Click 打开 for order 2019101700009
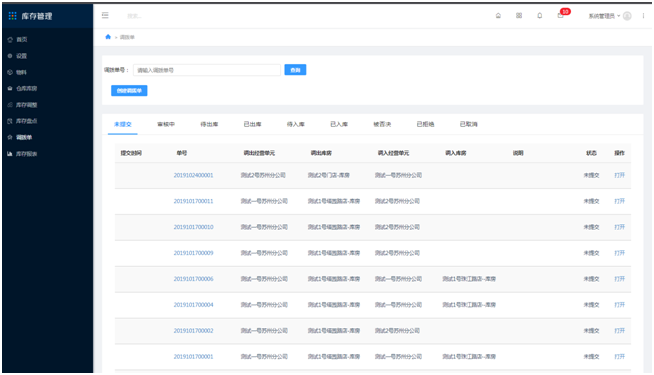This screenshot has width=654, height=375. pyautogui.click(x=619, y=253)
